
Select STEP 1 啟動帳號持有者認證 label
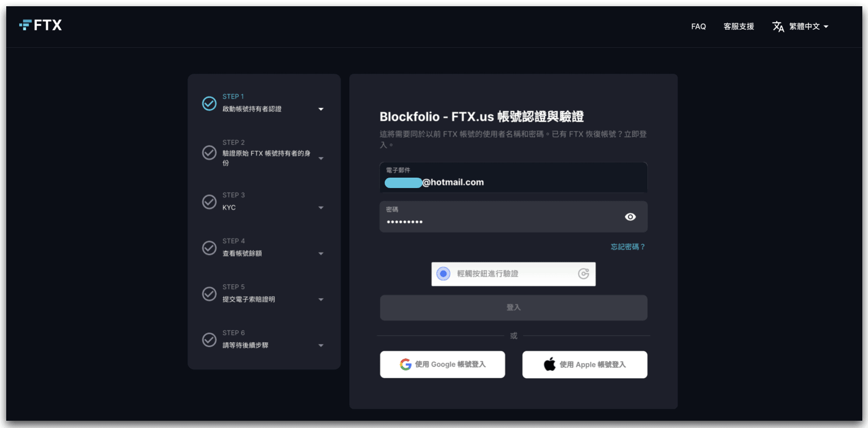pyautogui.click(x=252, y=109)
